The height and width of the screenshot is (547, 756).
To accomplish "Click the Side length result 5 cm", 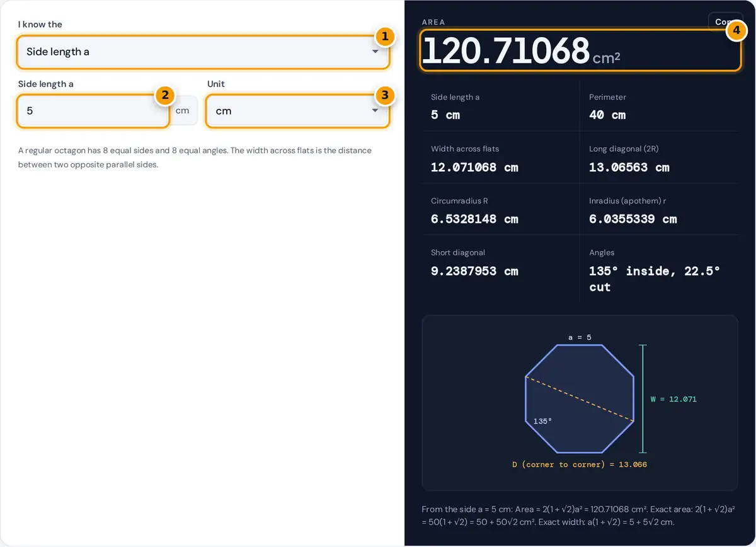I will (x=445, y=115).
